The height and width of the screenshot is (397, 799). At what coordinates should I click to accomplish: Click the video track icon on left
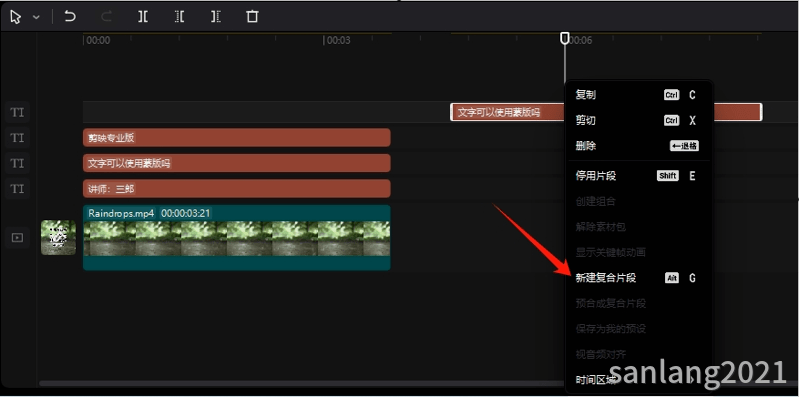tap(17, 237)
